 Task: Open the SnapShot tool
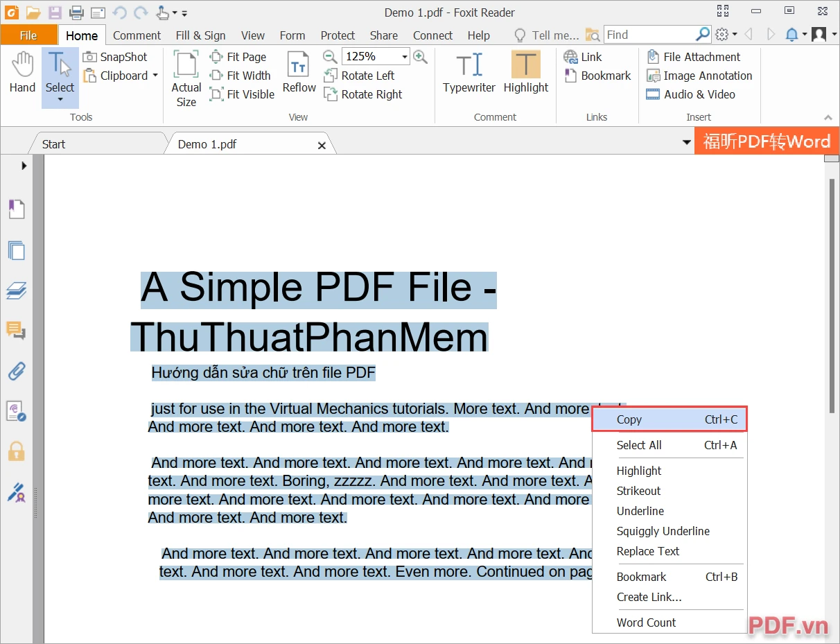[x=115, y=57]
